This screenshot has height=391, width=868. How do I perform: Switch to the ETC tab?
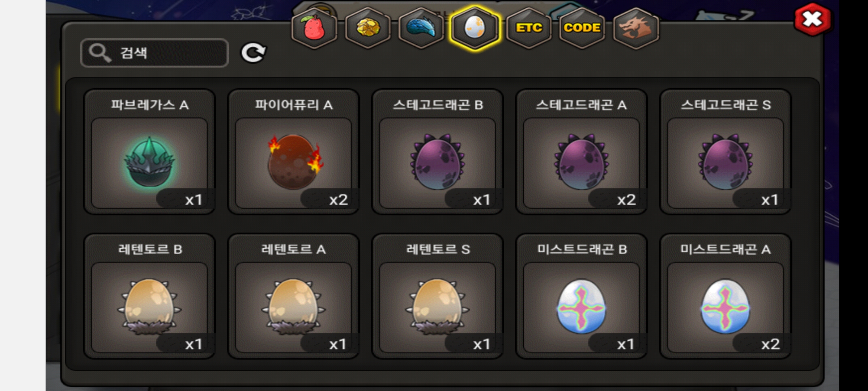pyautogui.click(x=529, y=28)
